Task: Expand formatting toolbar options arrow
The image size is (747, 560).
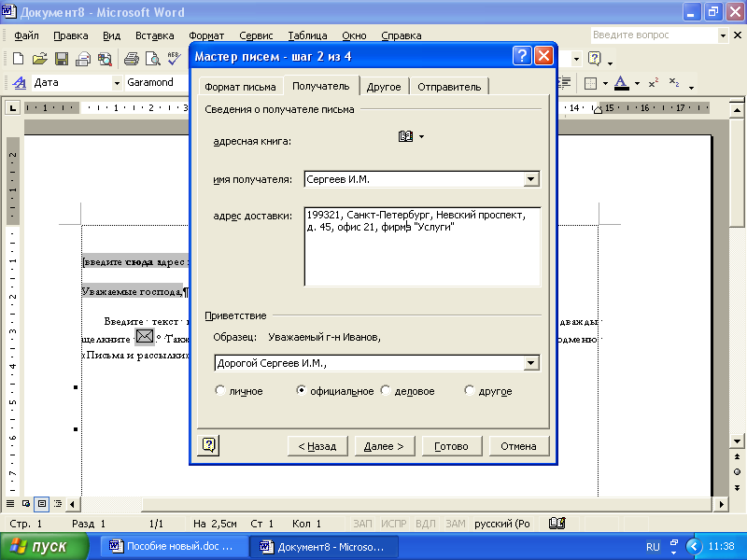Action: coord(691,87)
